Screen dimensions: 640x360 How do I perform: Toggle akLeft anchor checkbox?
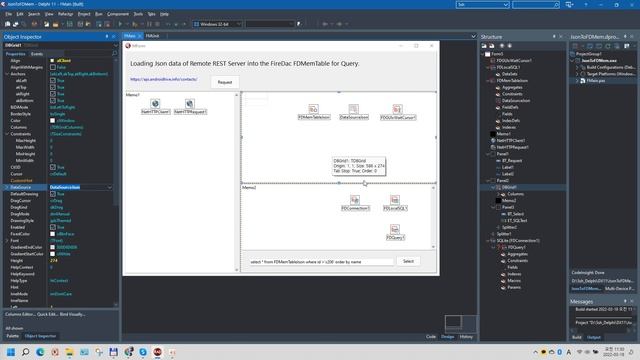coord(53,80)
